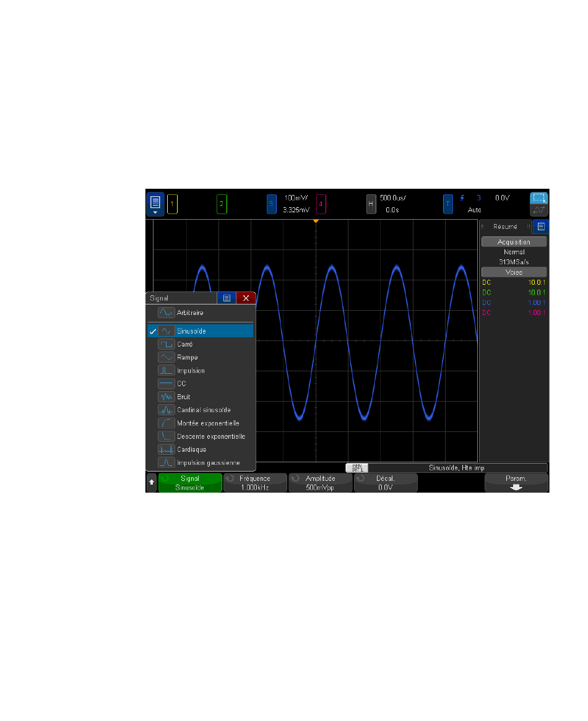This screenshot has width=588, height=721.
Task: Click the back arrow softkey at bottom left
Action: 152,482
